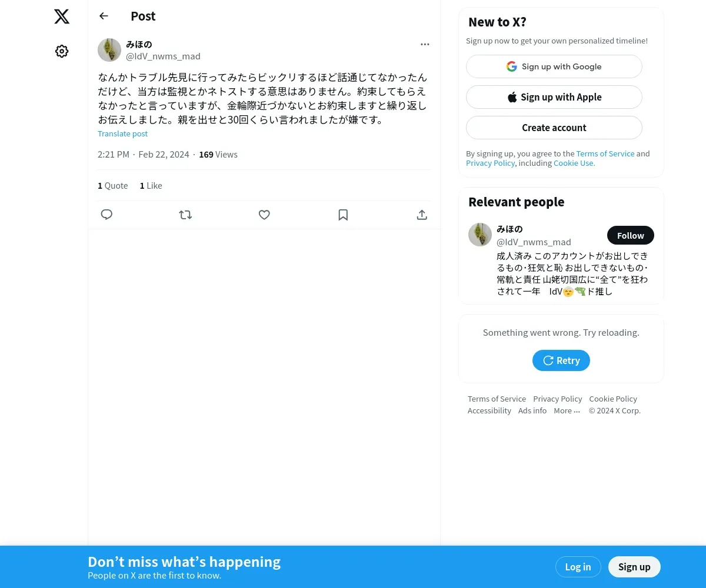Click the X logo icon
The width and height of the screenshot is (706, 588).
coord(62,16)
